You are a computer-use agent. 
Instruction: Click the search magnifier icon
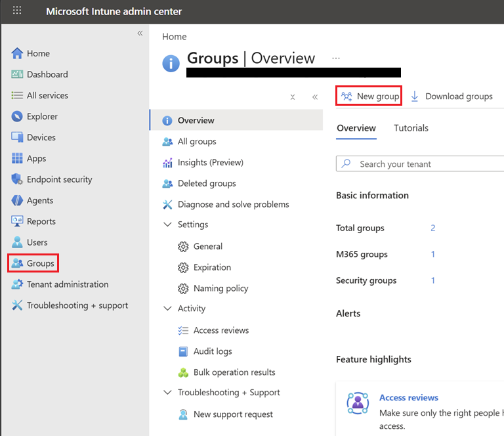click(x=346, y=163)
